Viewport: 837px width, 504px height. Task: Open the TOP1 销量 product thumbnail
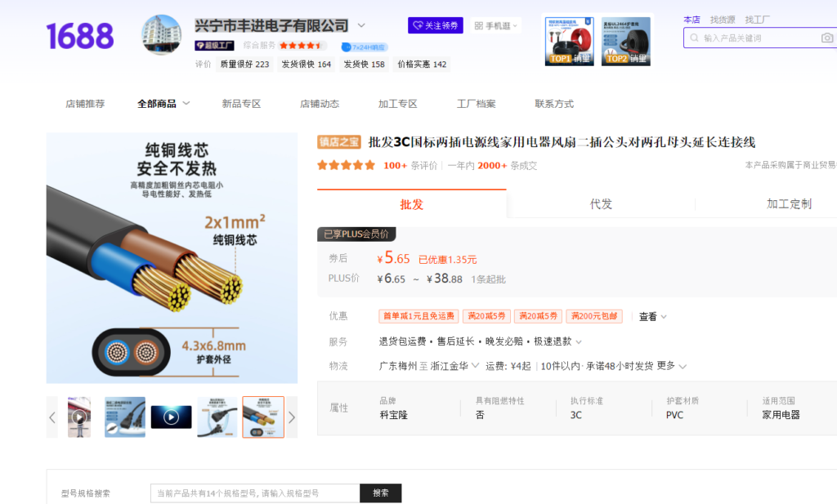570,41
